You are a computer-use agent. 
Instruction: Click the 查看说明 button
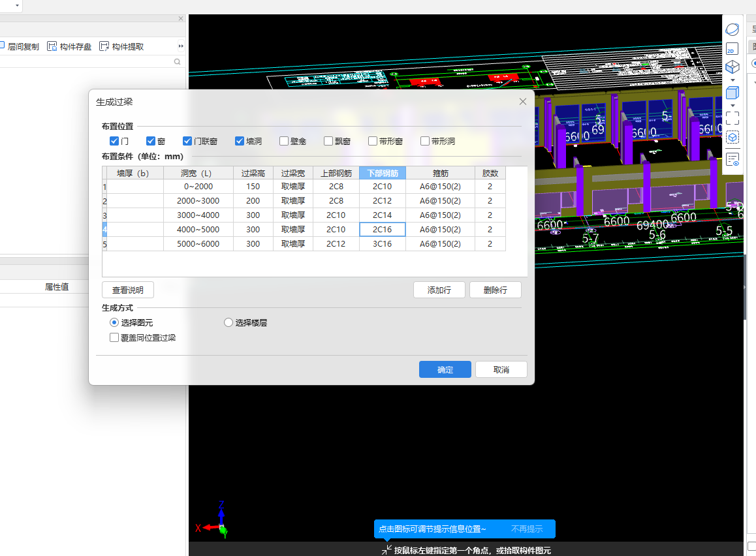(x=128, y=290)
